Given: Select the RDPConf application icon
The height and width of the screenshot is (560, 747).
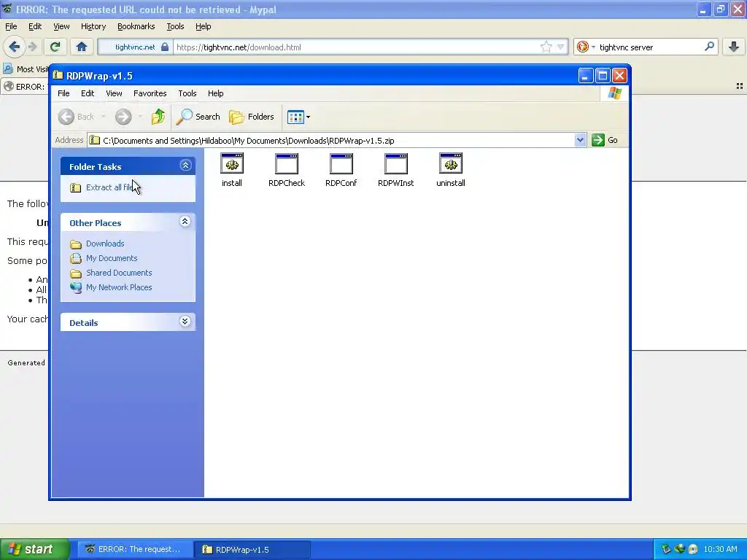Looking at the screenshot, I should (x=341, y=169).
